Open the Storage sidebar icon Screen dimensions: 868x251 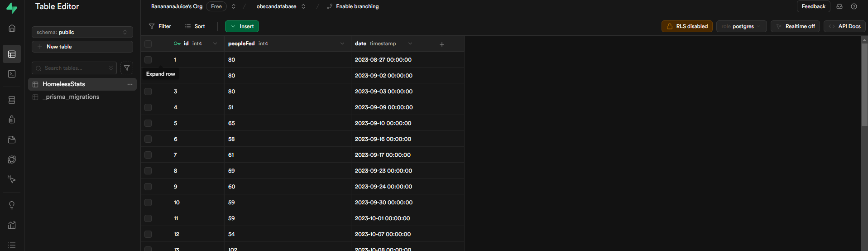pos(12,140)
